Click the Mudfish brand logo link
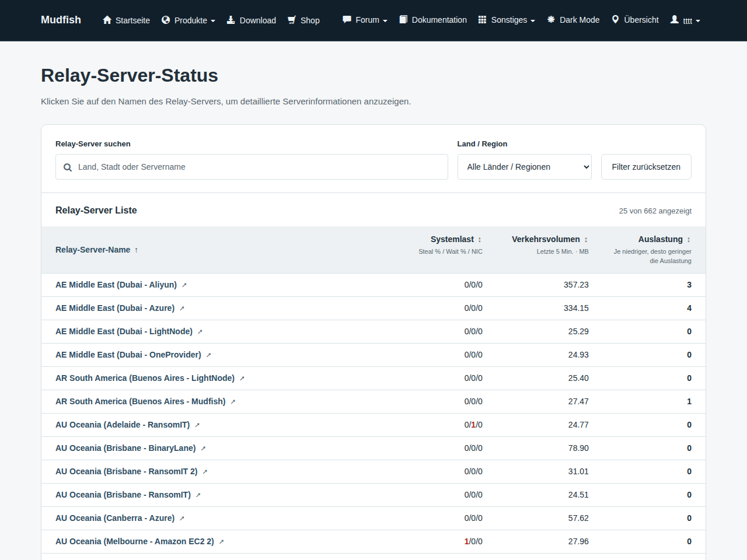Viewport: 747px width, 560px height. point(61,20)
